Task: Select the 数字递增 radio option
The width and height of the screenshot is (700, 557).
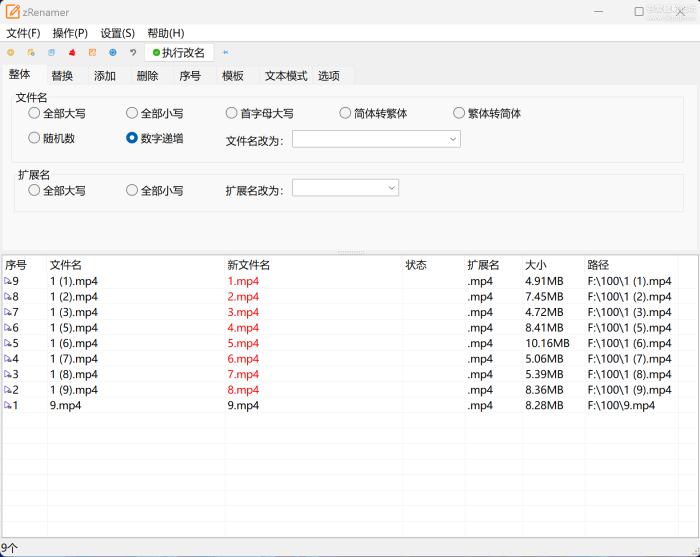Action: click(x=132, y=138)
